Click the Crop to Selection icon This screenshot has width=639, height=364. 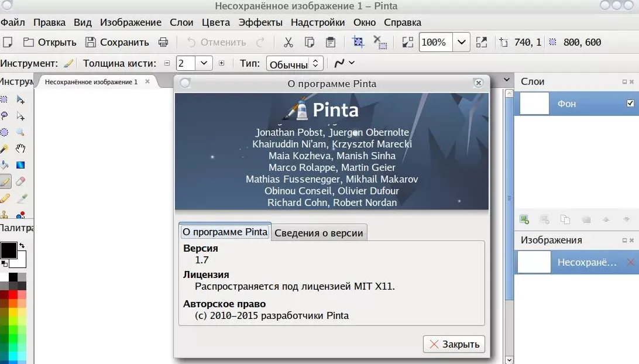tap(358, 42)
